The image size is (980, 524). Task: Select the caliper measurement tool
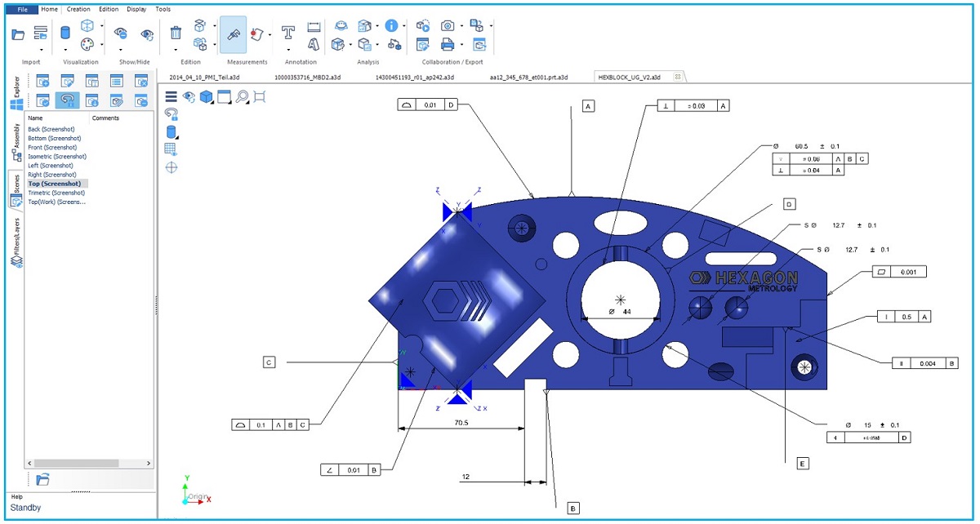point(233,34)
